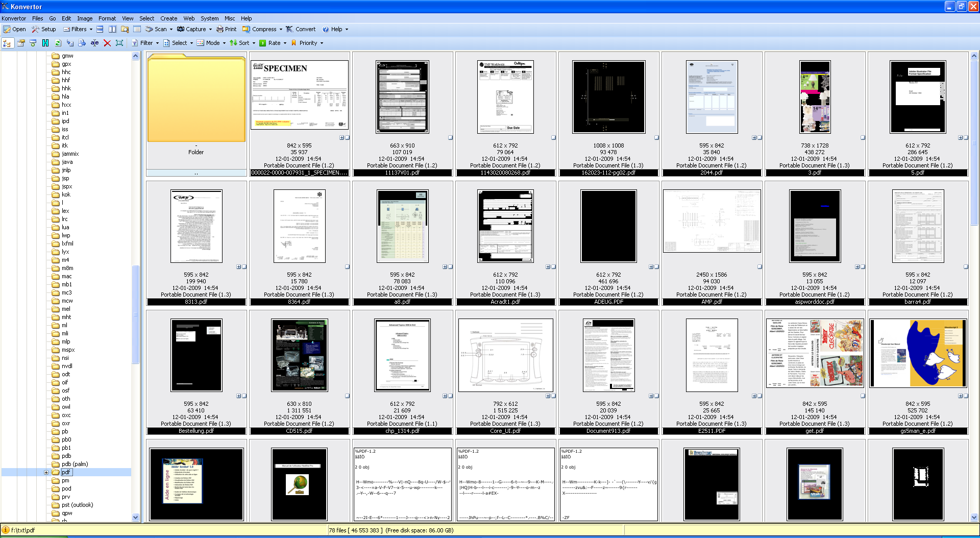Screen dimensions: 980x538
Task: Click the Open toolbar button
Action: click(x=14, y=29)
